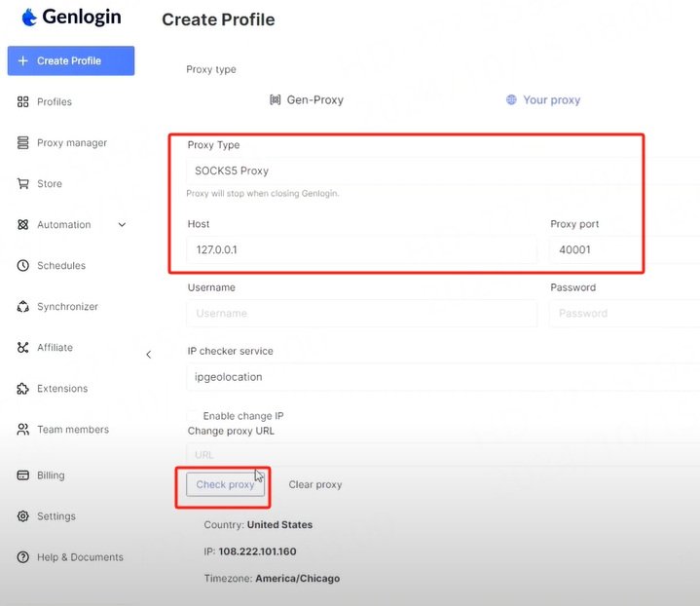
Task: Click the Store shopping cart icon
Action: (23, 184)
